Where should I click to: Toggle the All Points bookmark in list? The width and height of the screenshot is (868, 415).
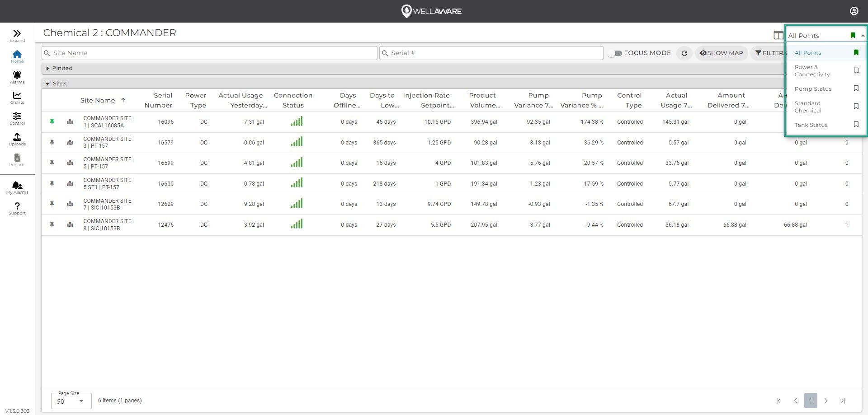coord(856,52)
